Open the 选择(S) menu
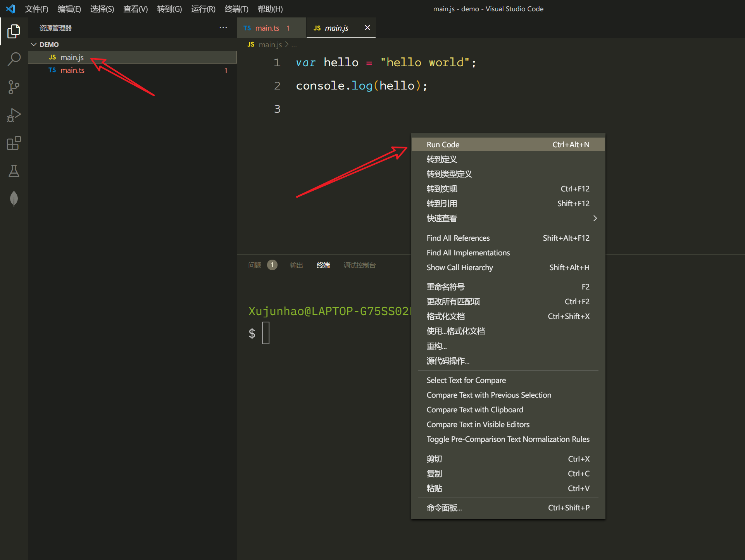The width and height of the screenshot is (745, 560). [x=102, y=9]
